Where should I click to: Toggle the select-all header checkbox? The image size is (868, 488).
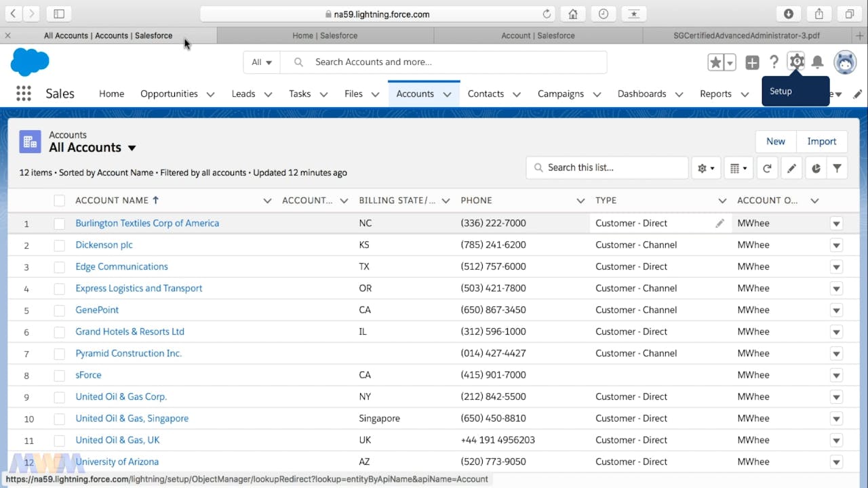[60, 201]
